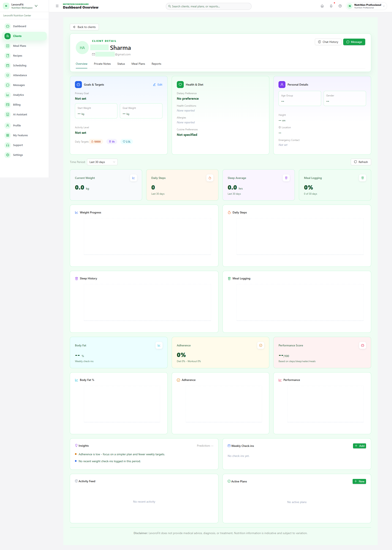Click the Goal Weight box
Image resolution: width=392 pixels, height=550 pixels.
click(141, 111)
